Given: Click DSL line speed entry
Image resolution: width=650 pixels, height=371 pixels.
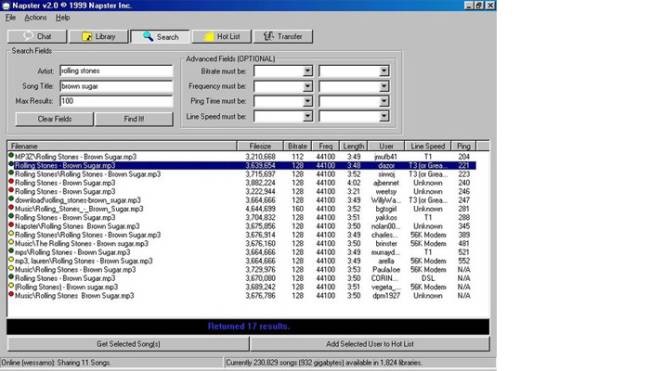Looking at the screenshot, I should (427, 279).
